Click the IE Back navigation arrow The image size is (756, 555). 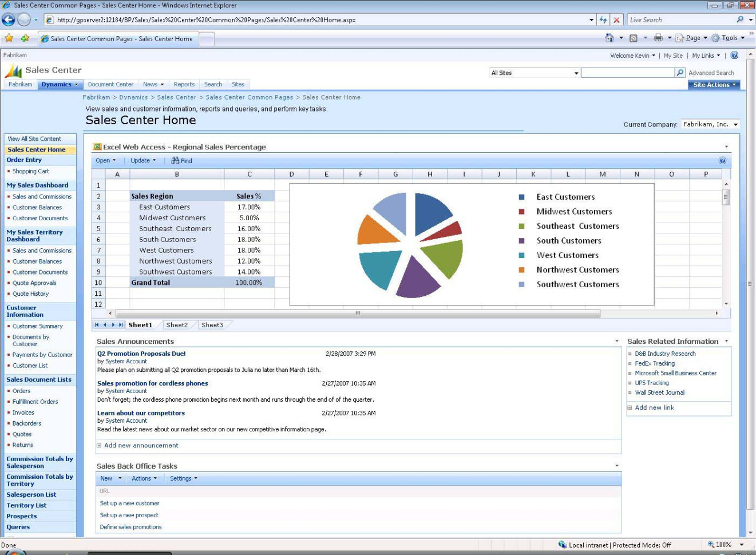coord(9,20)
